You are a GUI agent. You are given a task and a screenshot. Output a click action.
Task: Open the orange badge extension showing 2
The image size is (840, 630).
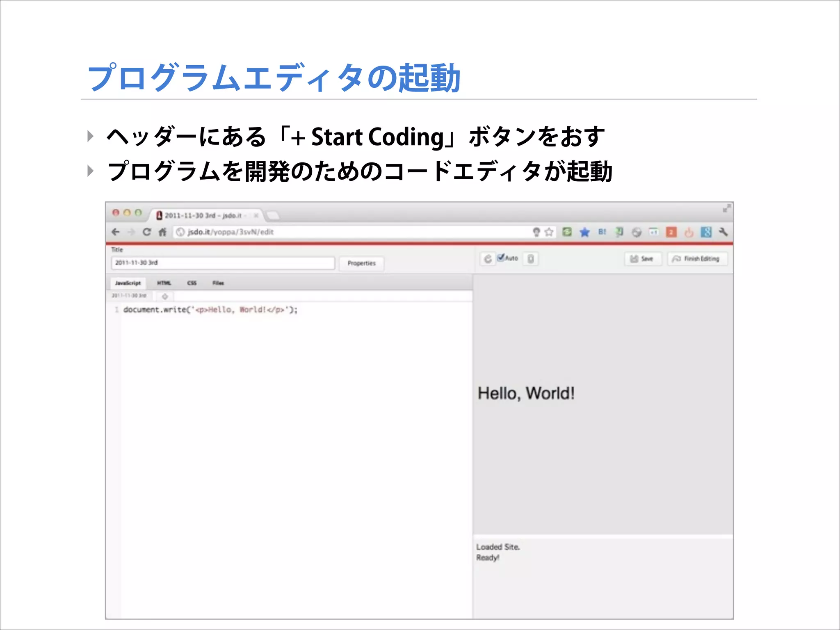tap(671, 232)
